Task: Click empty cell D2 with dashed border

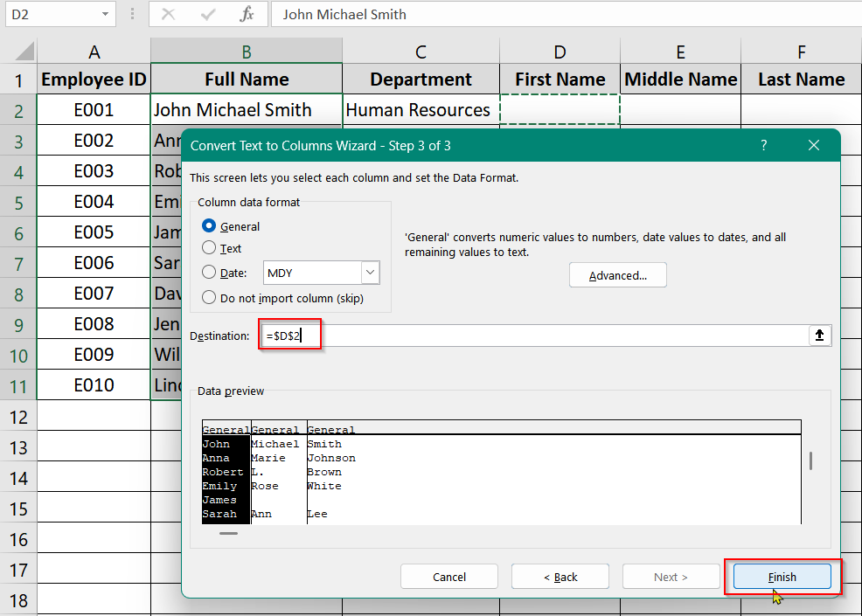Action: pyautogui.click(x=560, y=110)
